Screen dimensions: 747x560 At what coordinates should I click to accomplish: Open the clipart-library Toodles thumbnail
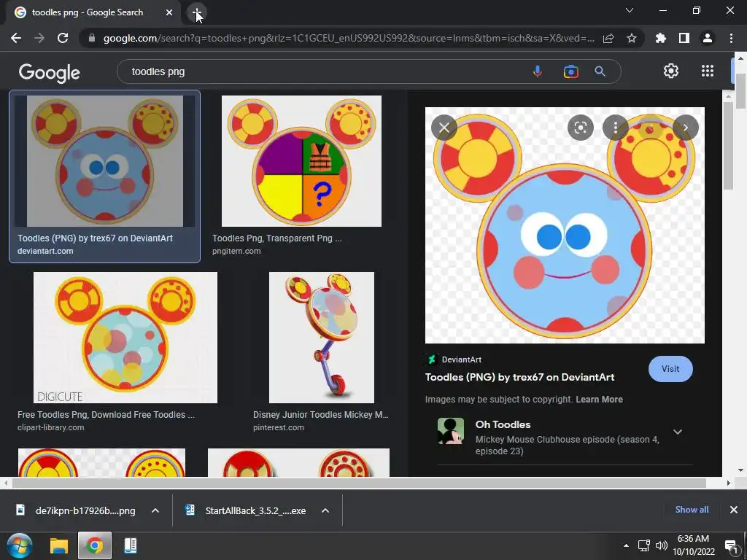click(125, 338)
